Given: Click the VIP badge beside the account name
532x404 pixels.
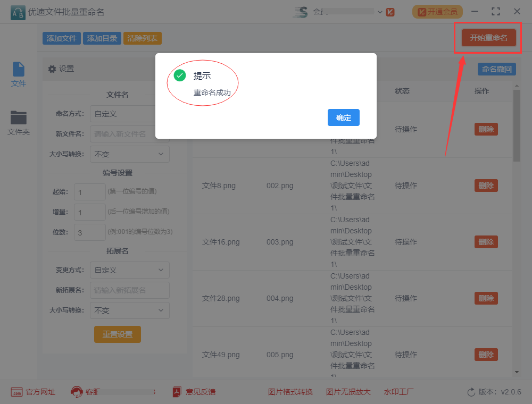Looking at the screenshot, I should [390, 11].
